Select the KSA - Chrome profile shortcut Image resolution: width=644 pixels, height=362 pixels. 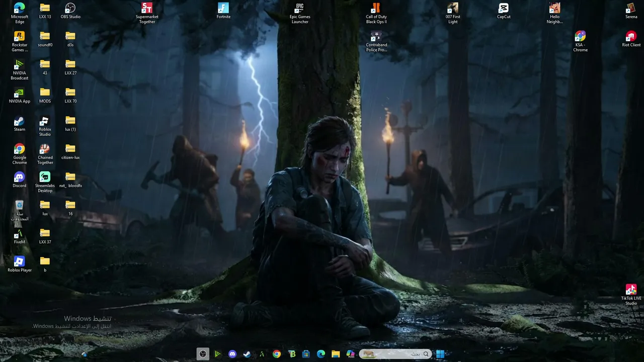coord(580,41)
